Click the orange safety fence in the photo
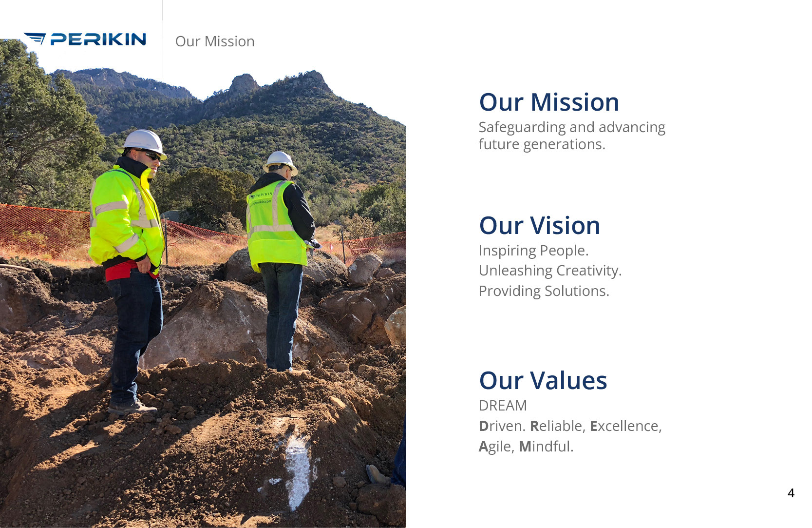This screenshot has height=528, width=812. coord(44,229)
